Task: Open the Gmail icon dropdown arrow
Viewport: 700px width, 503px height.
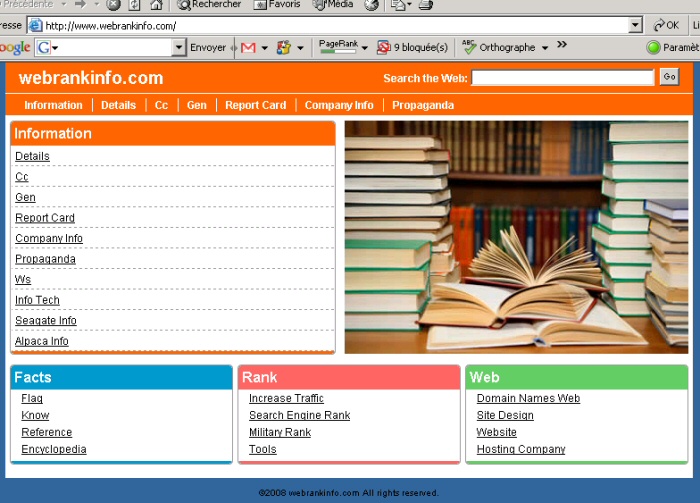Action: click(264, 48)
